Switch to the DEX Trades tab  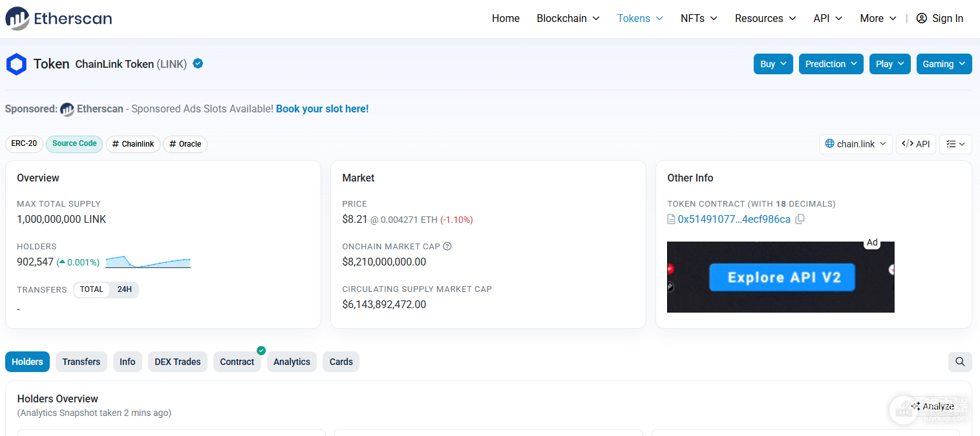(178, 362)
